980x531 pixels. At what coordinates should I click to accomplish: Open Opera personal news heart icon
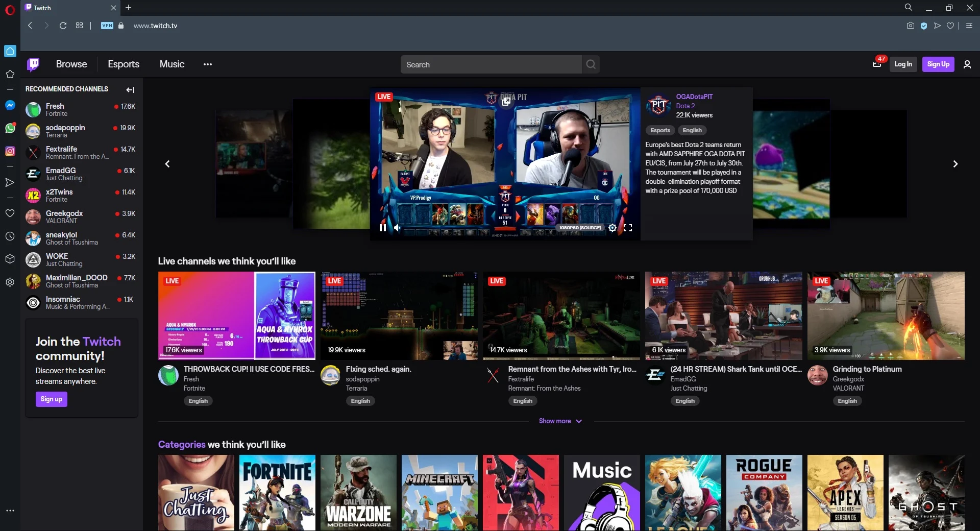[x=10, y=213]
